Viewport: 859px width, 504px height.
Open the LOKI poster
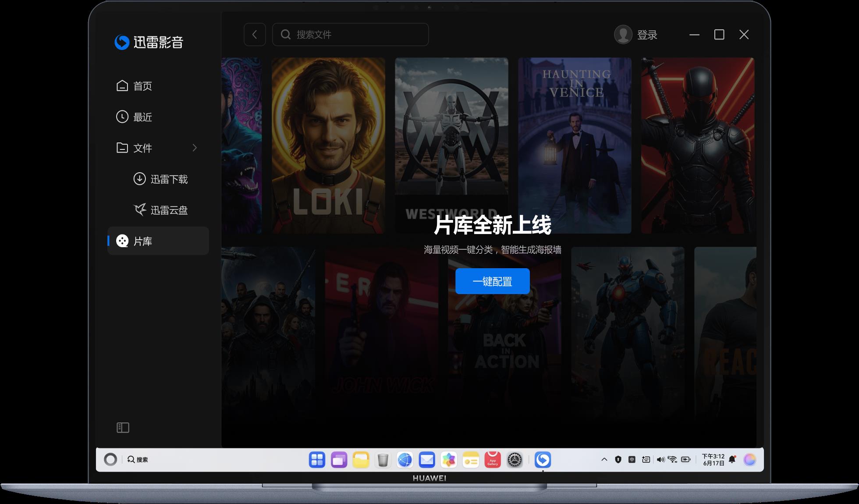[328, 146]
